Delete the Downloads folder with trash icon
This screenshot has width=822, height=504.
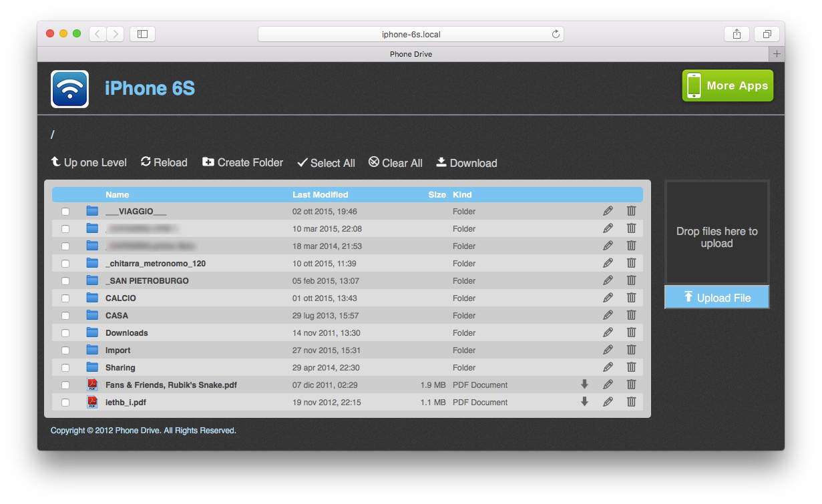(631, 332)
